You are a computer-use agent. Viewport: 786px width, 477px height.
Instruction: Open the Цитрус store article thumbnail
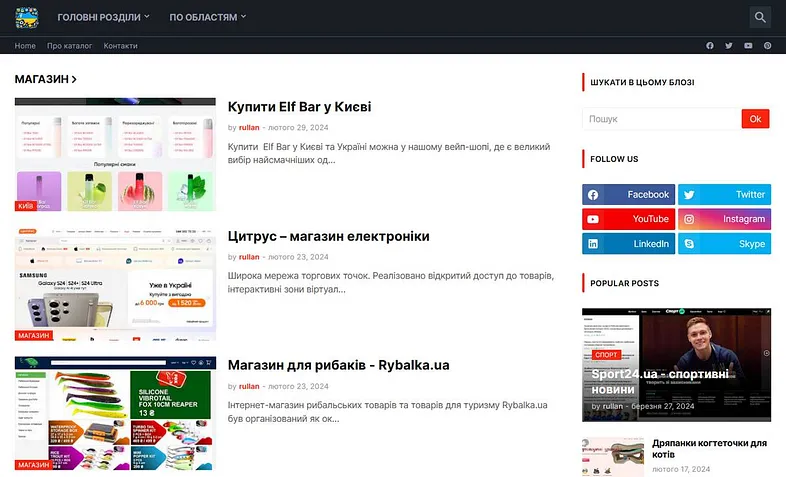point(115,284)
